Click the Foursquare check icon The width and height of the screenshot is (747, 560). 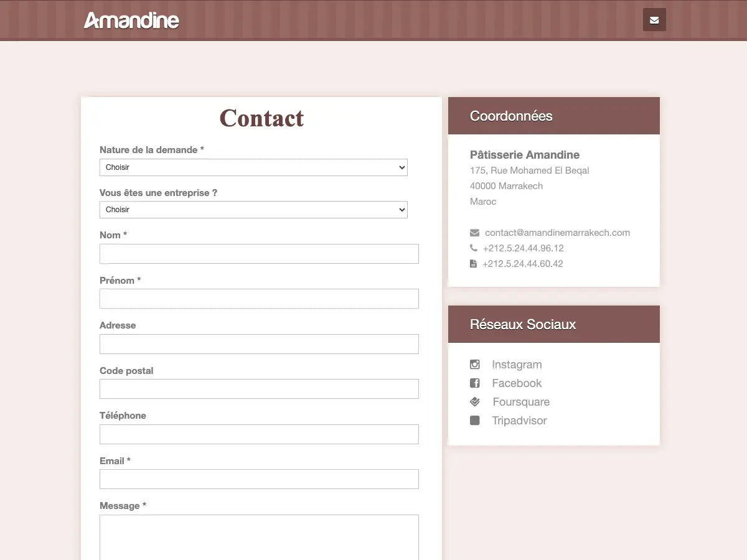[x=475, y=402]
